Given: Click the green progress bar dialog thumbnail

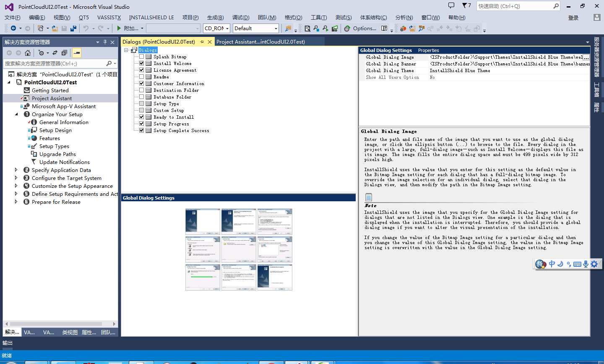Looking at the screenshot, I should coord(203,277).
